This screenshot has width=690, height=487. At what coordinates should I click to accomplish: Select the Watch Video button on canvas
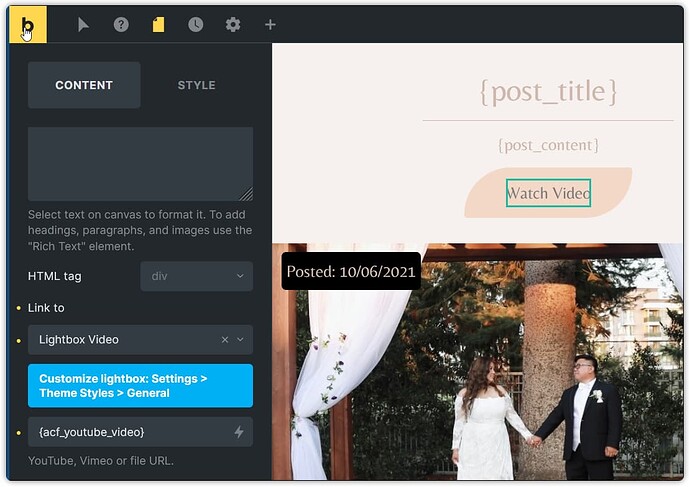[x=548, y=193]
